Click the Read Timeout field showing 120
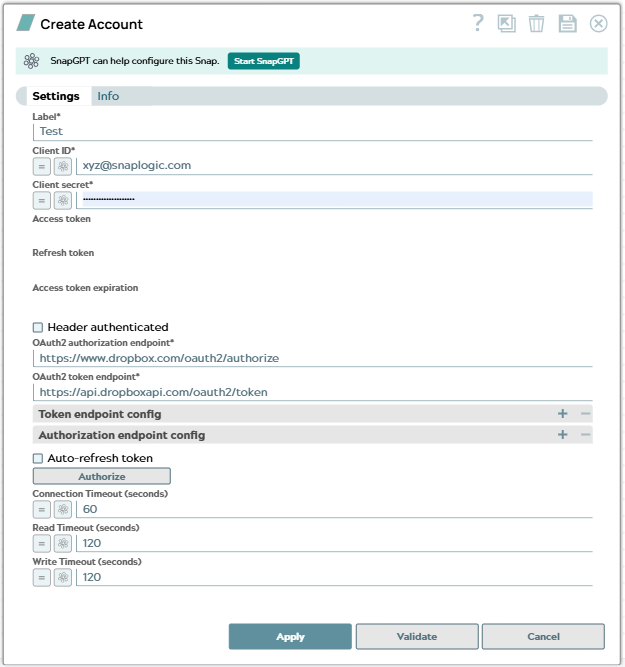The width and height of the screenshot is (625, 667). click(x=334, y=543)
